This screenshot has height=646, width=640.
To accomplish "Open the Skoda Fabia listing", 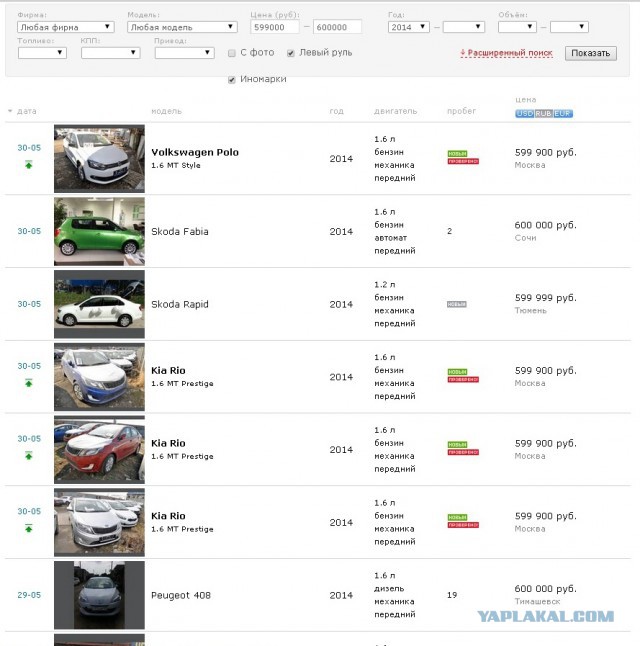I will [180, 232].
